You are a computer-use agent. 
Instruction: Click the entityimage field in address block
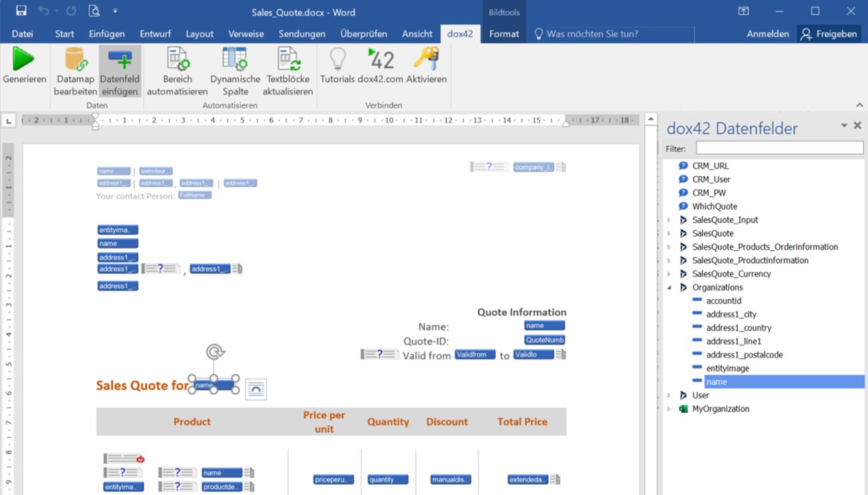[x=118, y=230]
